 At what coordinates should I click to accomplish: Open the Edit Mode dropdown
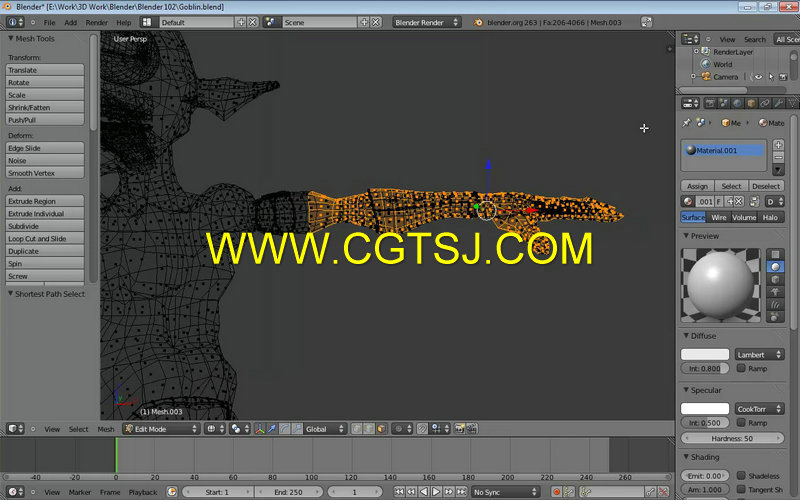(161, 429)
